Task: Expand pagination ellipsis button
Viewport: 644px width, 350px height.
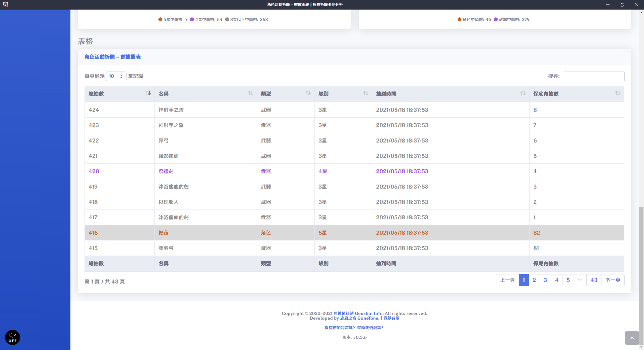Action: click(580, 280)
